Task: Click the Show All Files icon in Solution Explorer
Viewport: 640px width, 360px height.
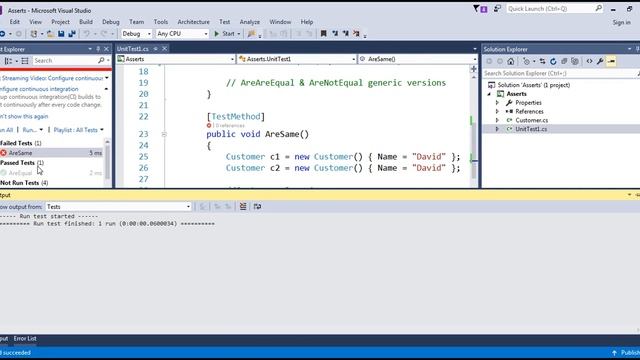Action: pos(575,61)
